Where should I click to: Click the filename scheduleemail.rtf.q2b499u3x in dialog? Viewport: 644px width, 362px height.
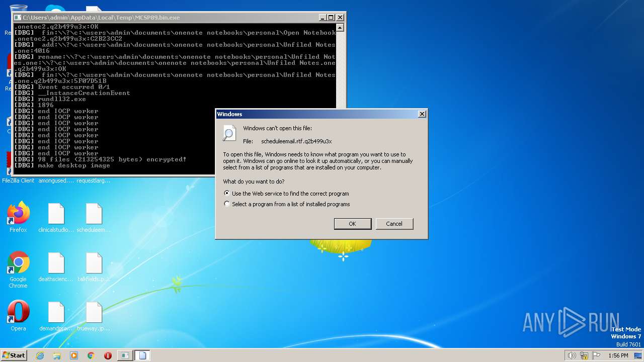pyautogui.click(x=296, y=141)
